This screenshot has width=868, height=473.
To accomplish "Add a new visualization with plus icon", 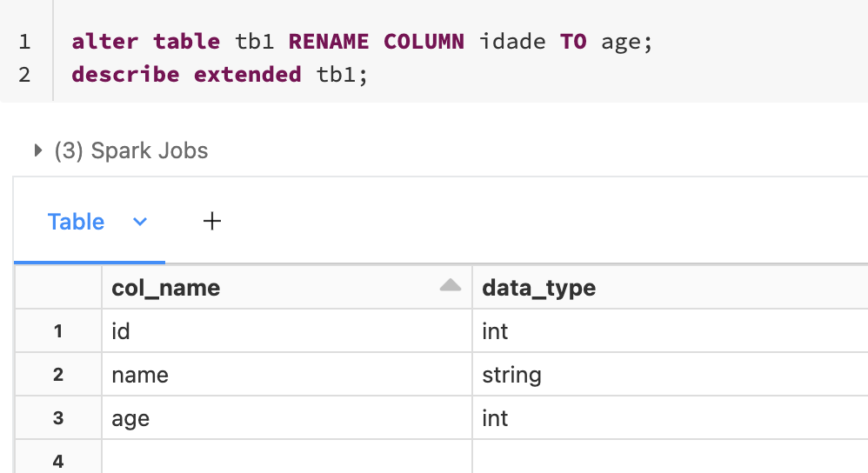I will click(212, 222).
